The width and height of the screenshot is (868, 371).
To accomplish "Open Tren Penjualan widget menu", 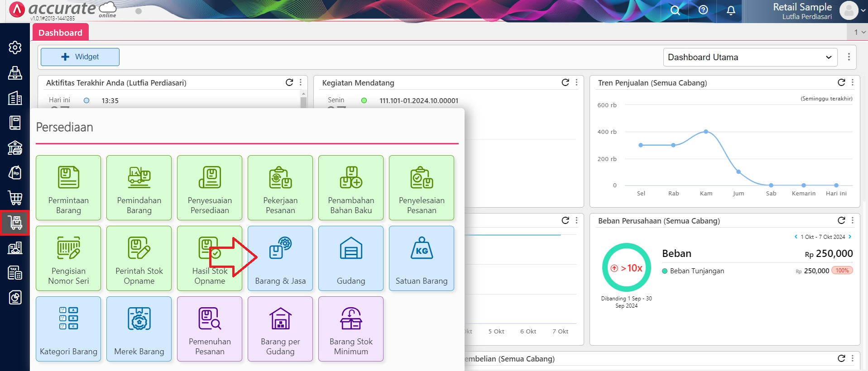I will (853, 82).
